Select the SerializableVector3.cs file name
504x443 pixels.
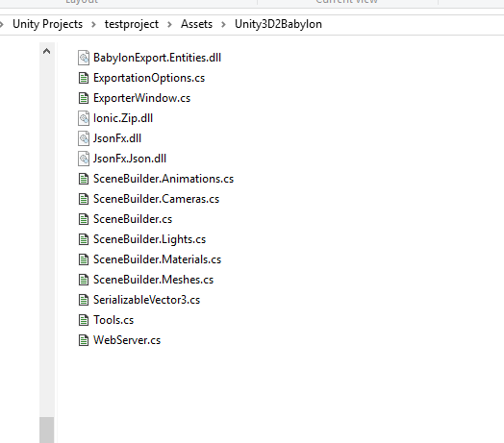146,300
